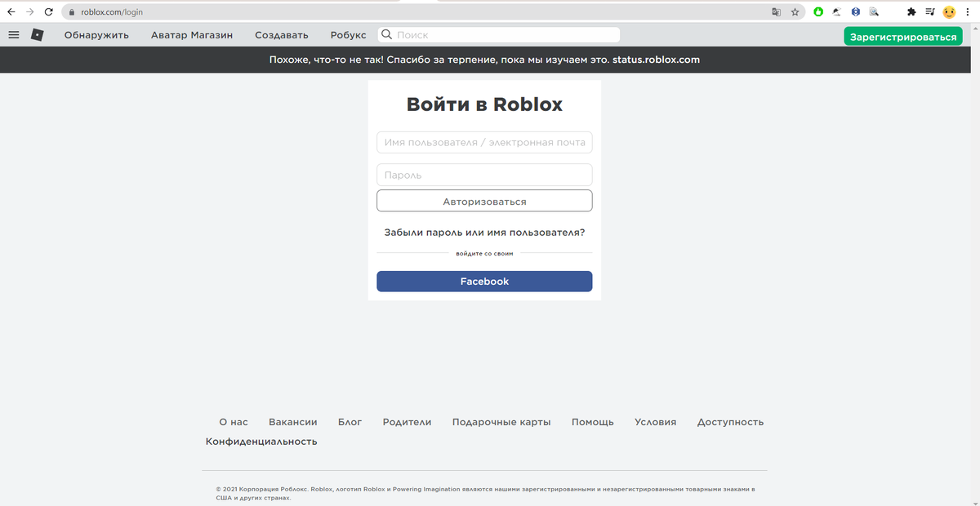Screen dimensions: 980x506
Task: Open Chrome profile avatar
Action: [x=949, y=12]
